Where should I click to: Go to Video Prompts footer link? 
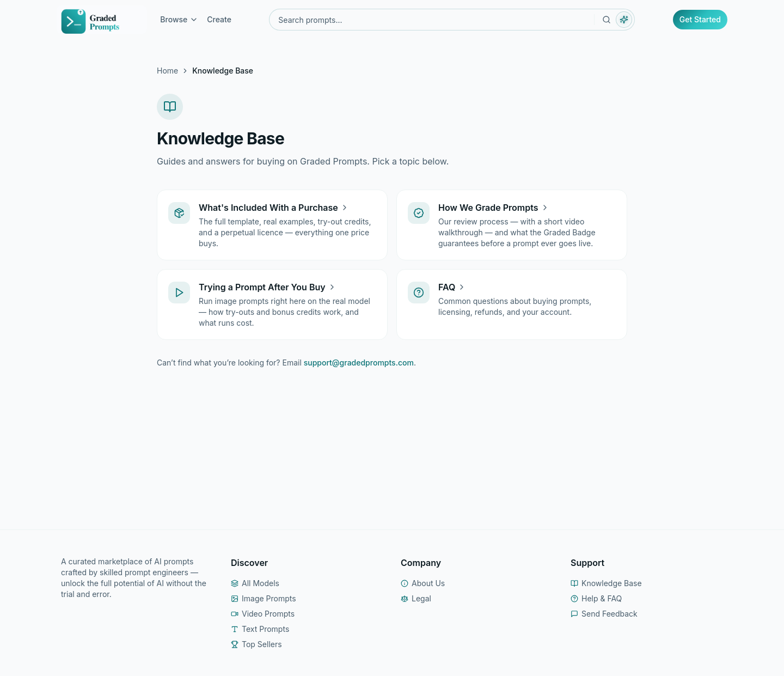tap(268, 614)
